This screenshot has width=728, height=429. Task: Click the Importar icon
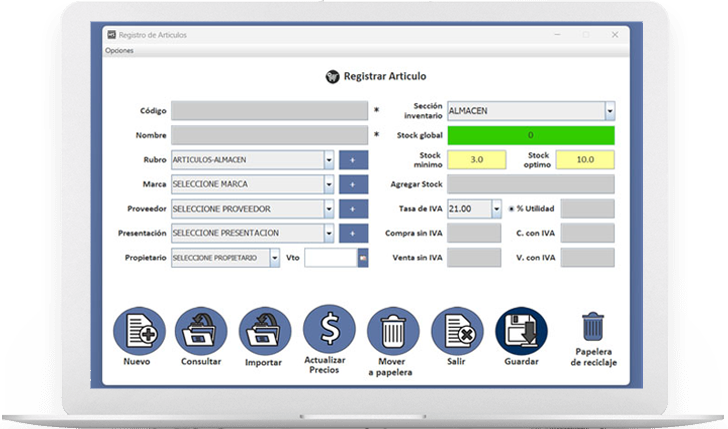tap(265, 330)
